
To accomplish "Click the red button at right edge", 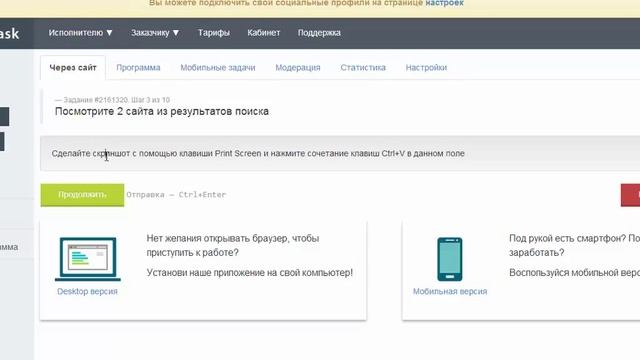I will click(x=630, y=195).
